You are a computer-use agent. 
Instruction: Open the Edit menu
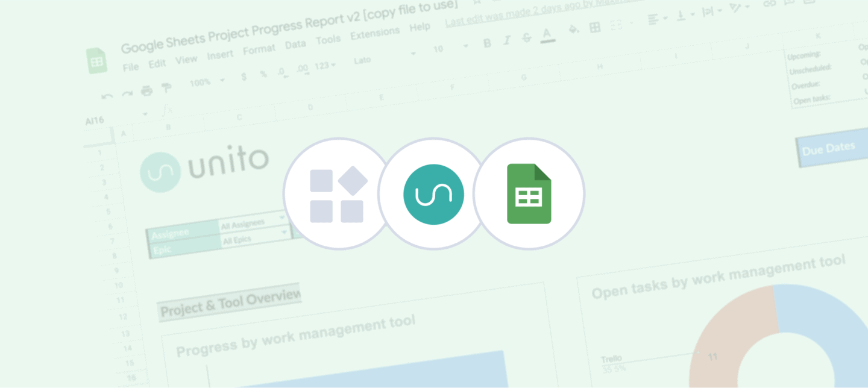157,64
